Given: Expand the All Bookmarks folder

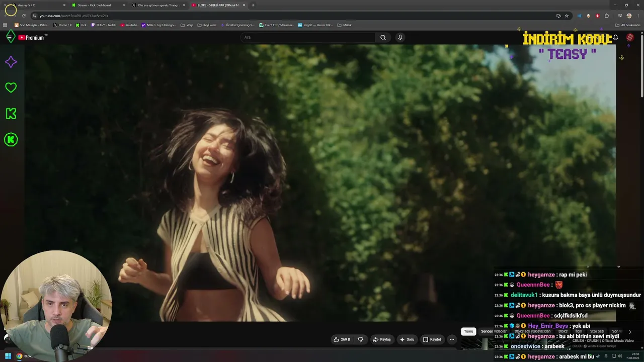Looking at the screenshot, I should tap(628, 25).
